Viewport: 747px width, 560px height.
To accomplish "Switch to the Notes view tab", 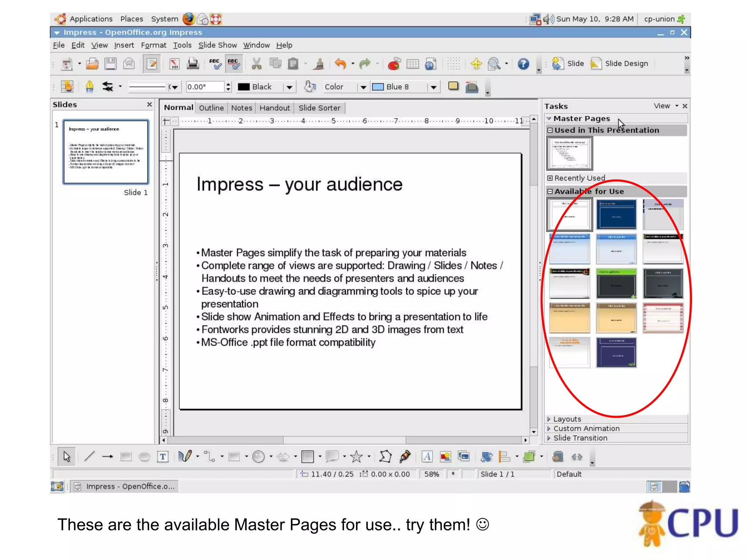I will (241, 108).
